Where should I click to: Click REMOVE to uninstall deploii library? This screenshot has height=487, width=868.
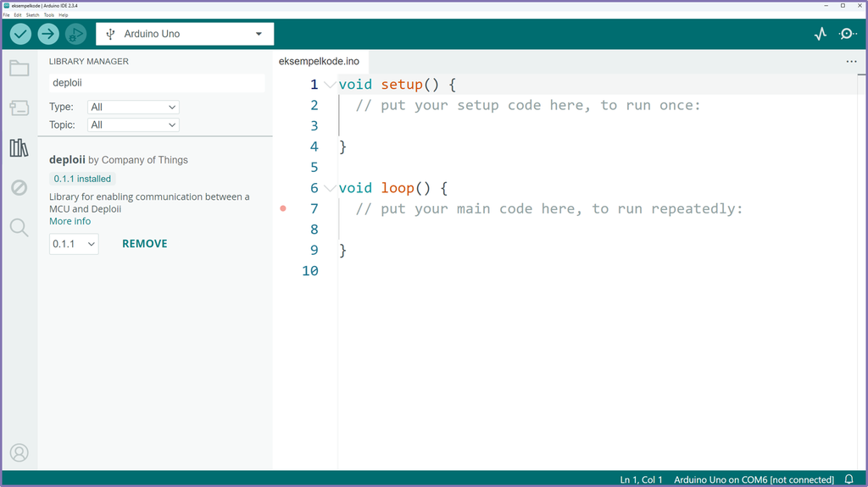click(144, 244)
